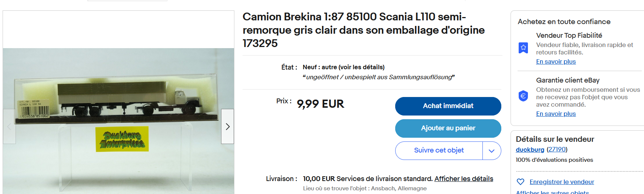The height and width of the screenshot is (194, 644).
Task: Click the Camion Brekina listing title
Action: point(363,30)
